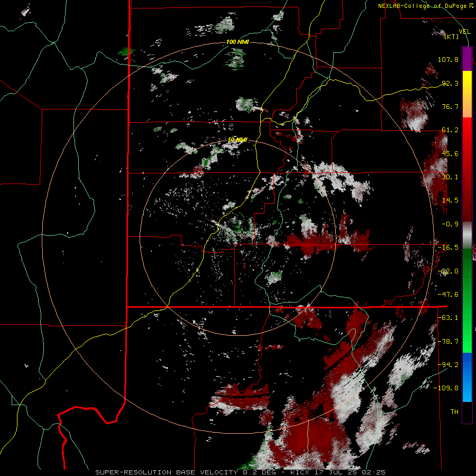
Task: Click the 30.1 value on the velocity scale
Action: pyautogui.click(x=450, y=177)
